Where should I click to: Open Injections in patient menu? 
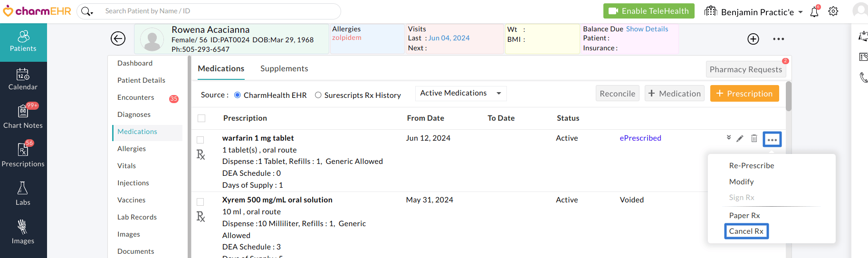point(133,183)
